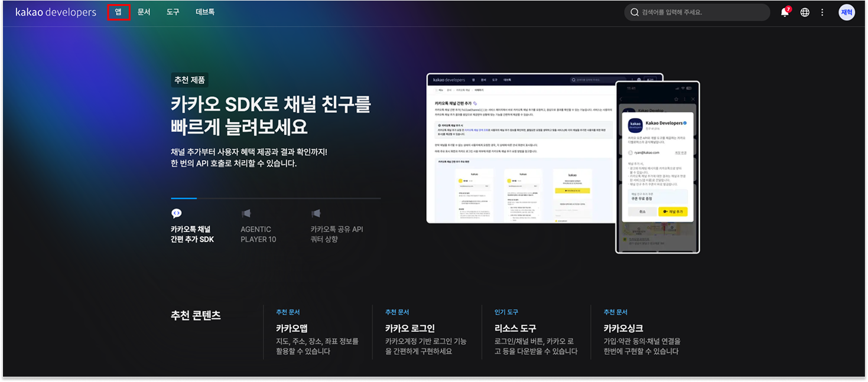Open the 문서 menu in the header

click(x=144, y=12)
